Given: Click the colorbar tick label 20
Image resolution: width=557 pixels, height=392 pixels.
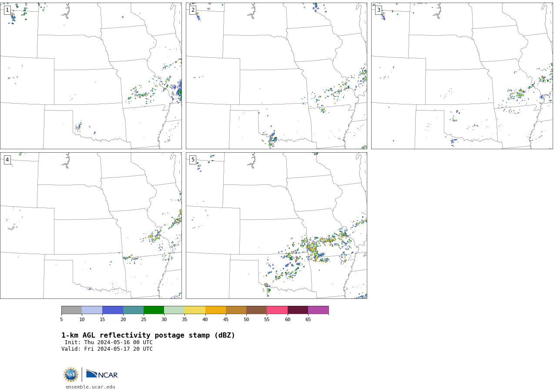Looking at the screenshot, I should click(123, 320).
